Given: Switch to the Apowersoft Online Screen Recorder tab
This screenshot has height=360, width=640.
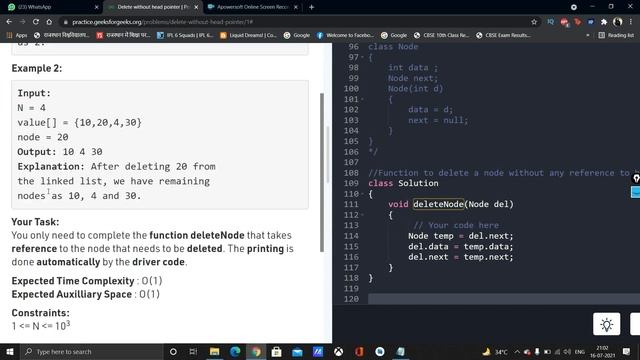Looking at the screenshot, I should pos(252,7).
